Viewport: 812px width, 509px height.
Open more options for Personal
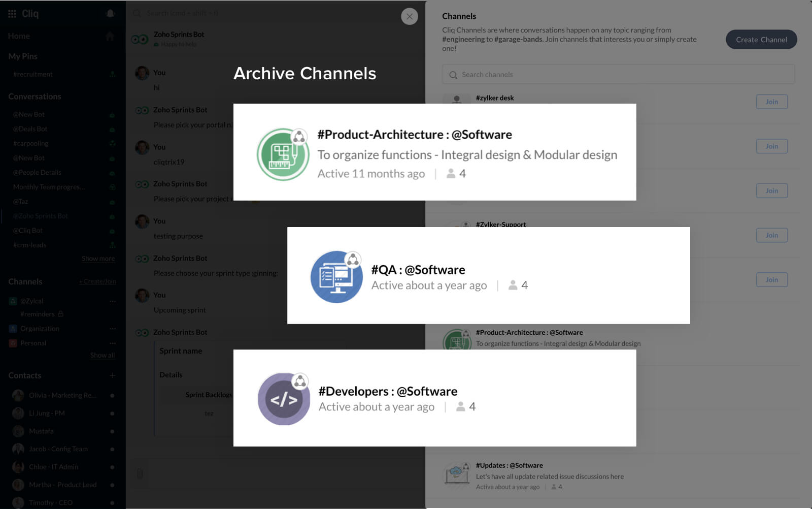113,343
